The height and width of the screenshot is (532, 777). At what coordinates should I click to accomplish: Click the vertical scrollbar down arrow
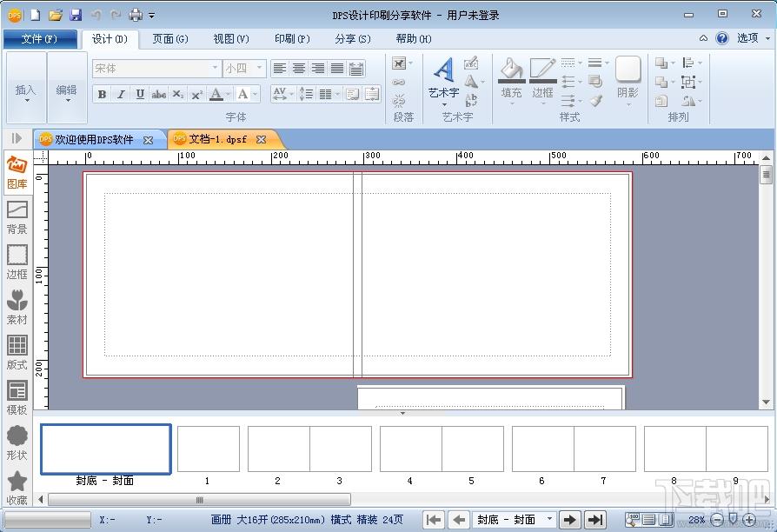(766, 402)
